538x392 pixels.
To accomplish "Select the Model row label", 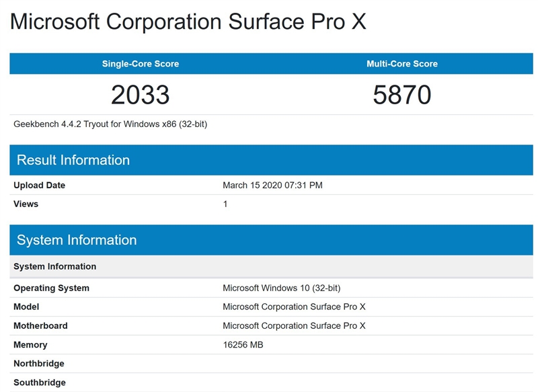I will click(26, 307).
